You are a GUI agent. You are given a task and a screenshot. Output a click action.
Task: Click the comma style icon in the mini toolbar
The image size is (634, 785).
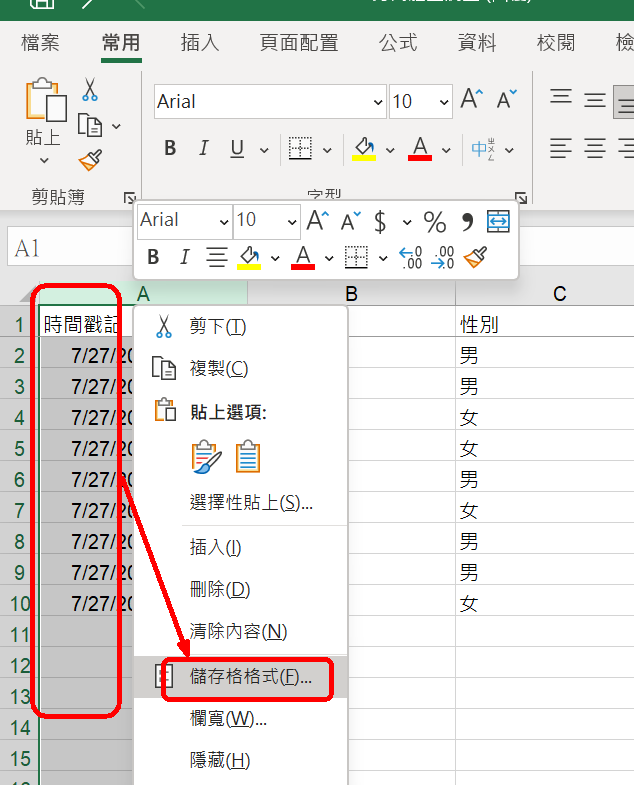[466, 221]
